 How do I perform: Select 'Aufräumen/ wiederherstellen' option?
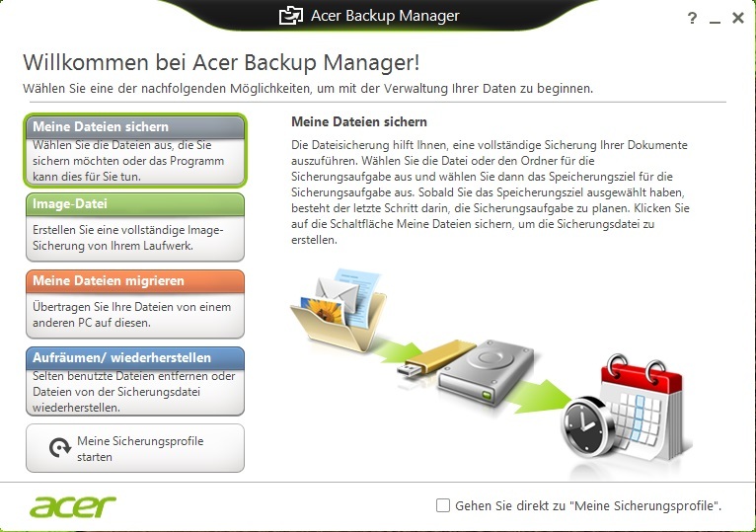tap(135, 382)
